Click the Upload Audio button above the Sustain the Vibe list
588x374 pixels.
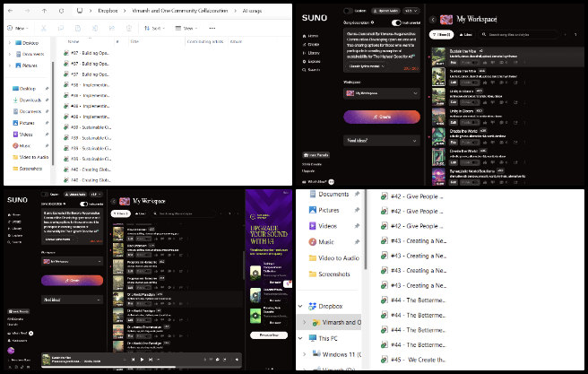385,11
